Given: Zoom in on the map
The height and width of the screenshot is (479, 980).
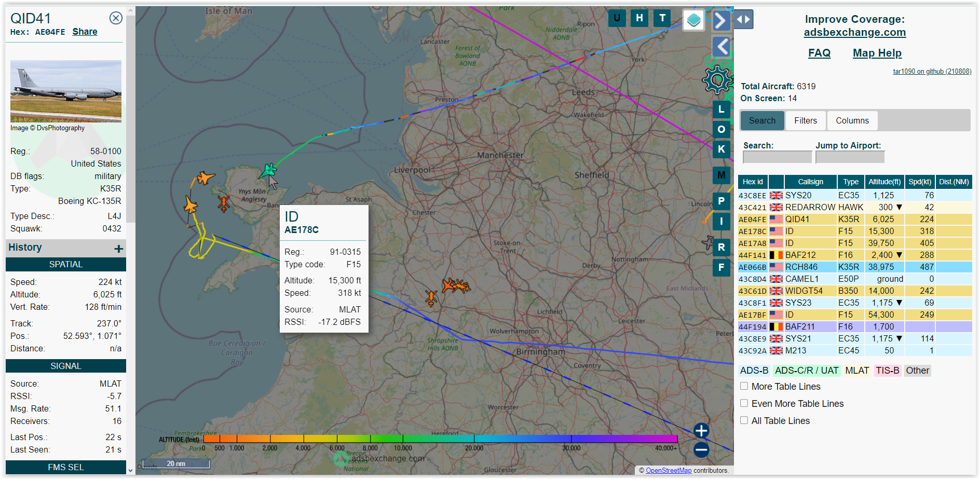Looking at the screenshot, I should [701, 431].
